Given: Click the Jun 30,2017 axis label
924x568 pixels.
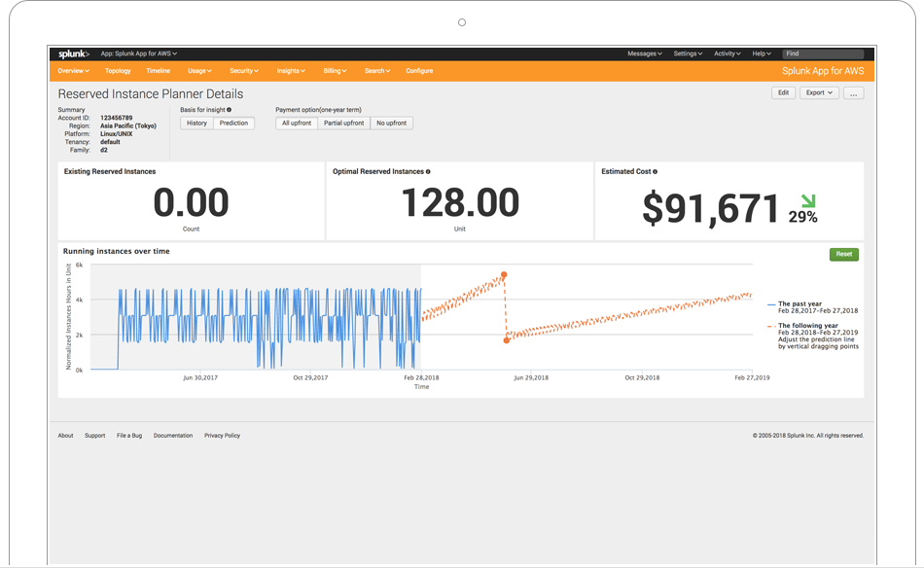Looking at the screenshot, I should point(200,377).
